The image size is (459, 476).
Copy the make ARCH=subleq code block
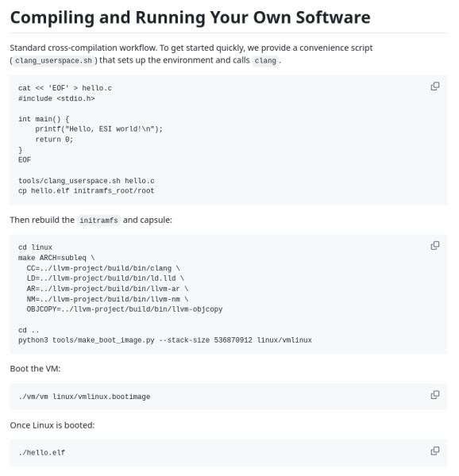(x=434, y=246)
